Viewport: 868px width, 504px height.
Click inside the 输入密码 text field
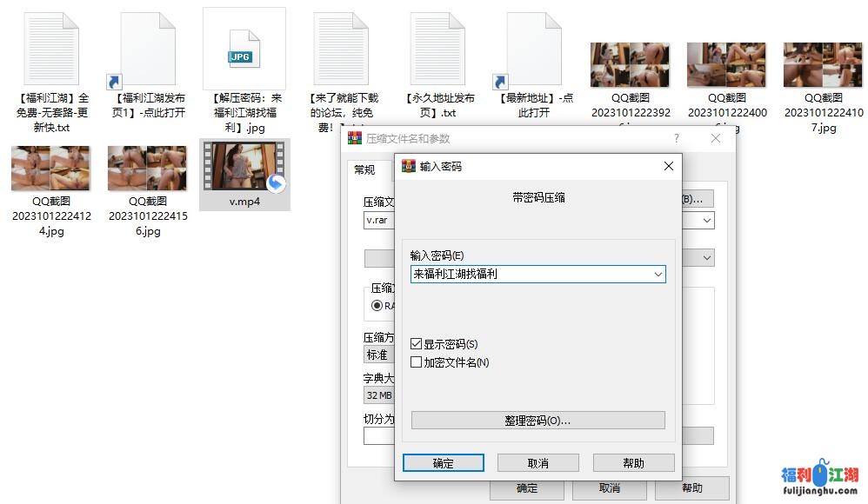tap(529, 275)
